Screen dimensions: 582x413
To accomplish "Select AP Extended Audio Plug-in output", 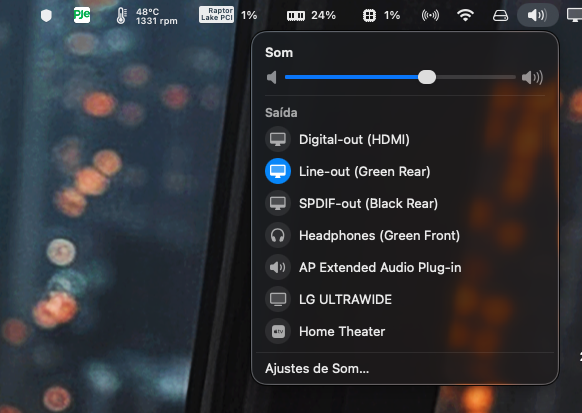I will tap(405, 268).
